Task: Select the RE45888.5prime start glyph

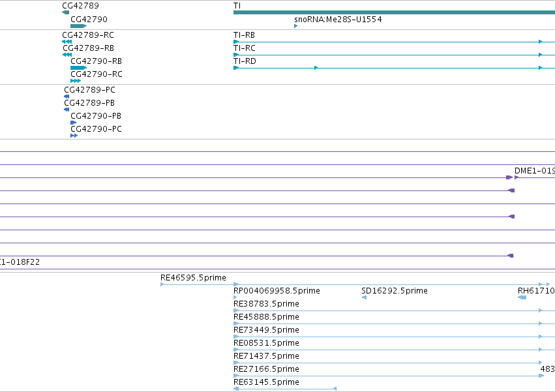Action: (x=236, y=324)
